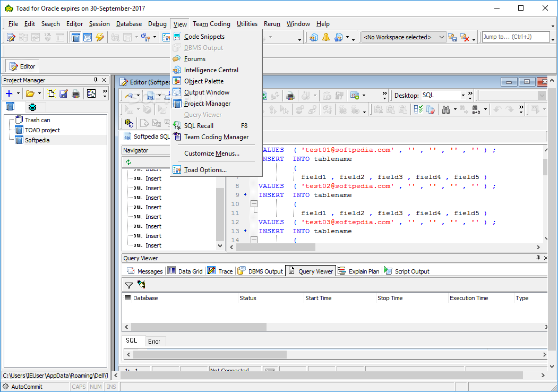
Task: Choose Customize Menus in the View menu
Action: pyautogui.click(x=217, y=154)
